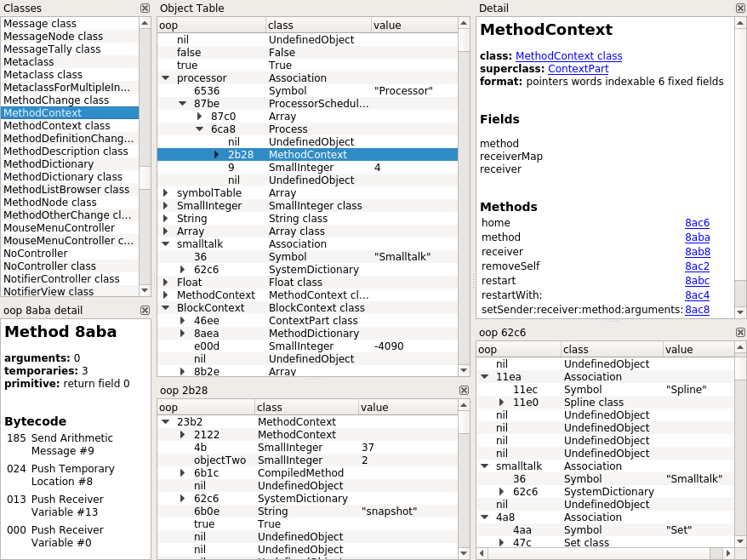The width and height of the screenshot is (747, 560).
Task: Select MethodDictionary in the Classes list
Action: point(70,164)
